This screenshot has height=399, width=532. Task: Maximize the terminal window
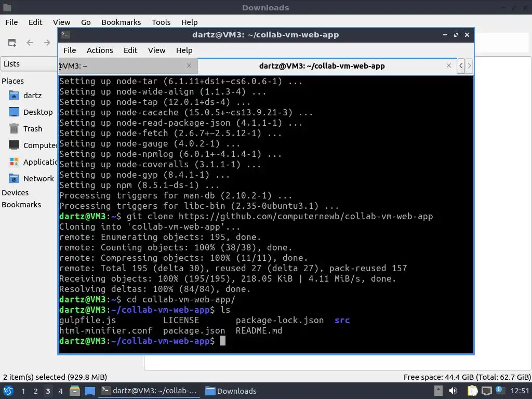tap(456, 35)
